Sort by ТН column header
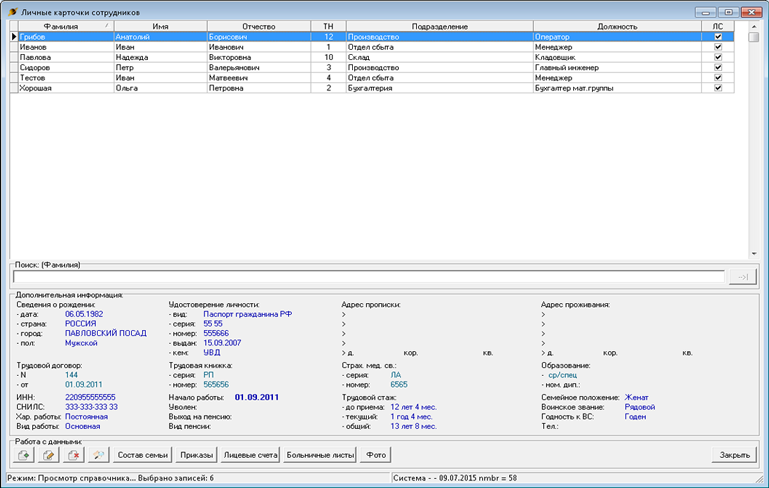The width and height of the screenshot is (769, 488). click(329, 26)
